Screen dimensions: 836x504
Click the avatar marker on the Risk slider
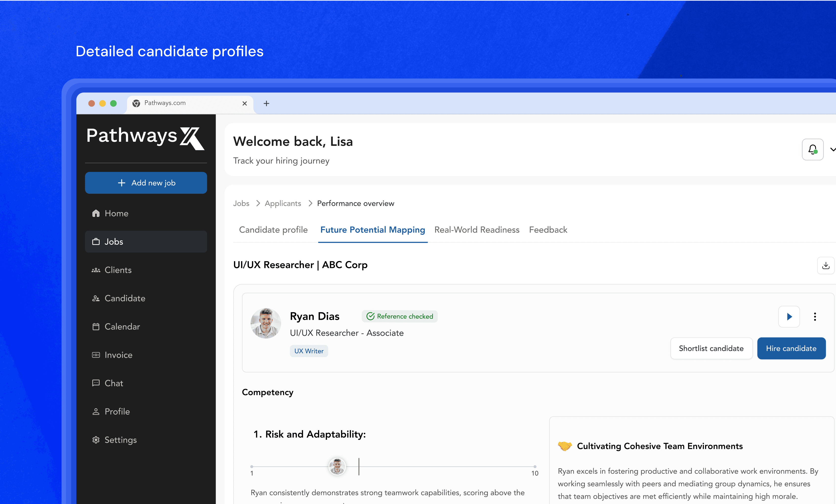(337, 467)
